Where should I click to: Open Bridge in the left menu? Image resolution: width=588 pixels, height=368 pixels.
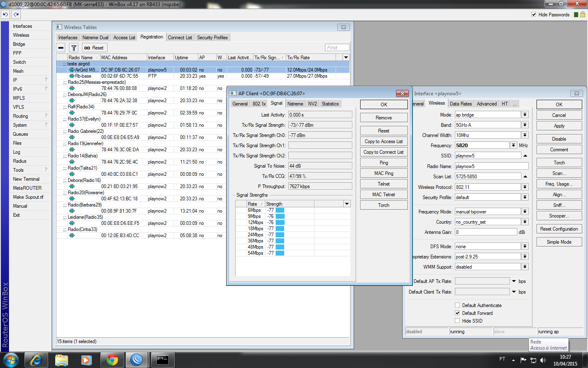(x=19, y=44)
